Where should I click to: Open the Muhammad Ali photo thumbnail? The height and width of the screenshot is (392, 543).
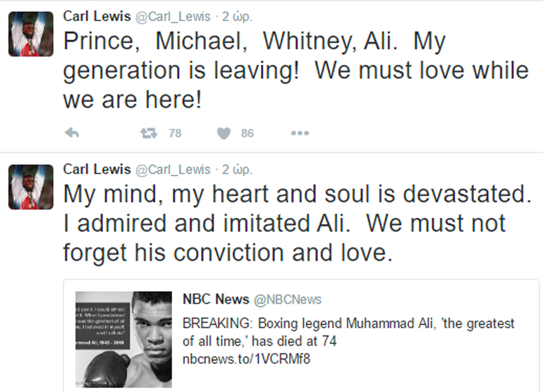point(123,339)
